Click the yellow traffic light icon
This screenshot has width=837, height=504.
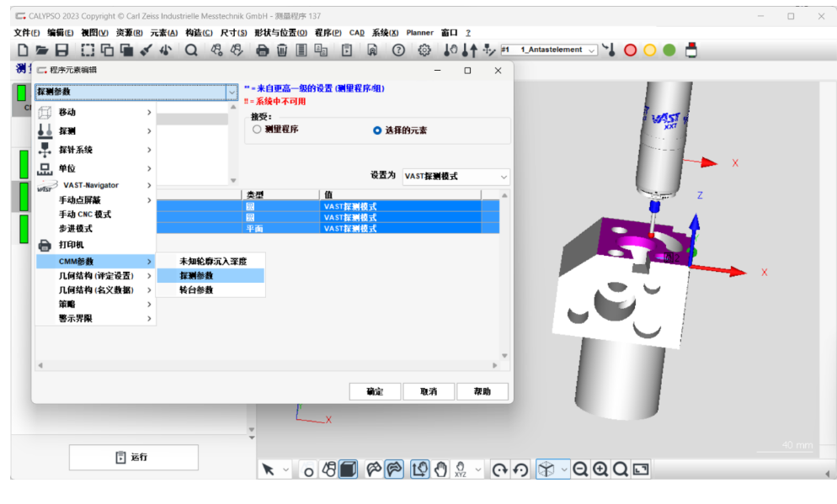point(649,50)
